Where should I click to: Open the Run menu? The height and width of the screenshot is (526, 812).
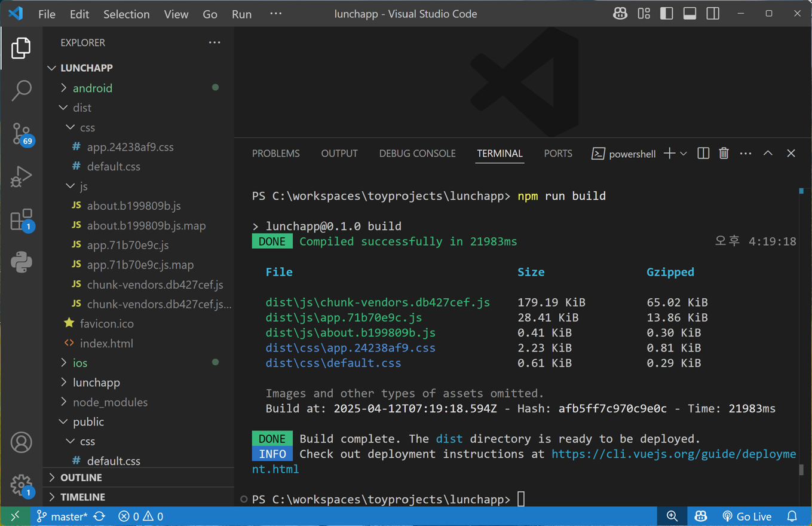coord(241,14)
